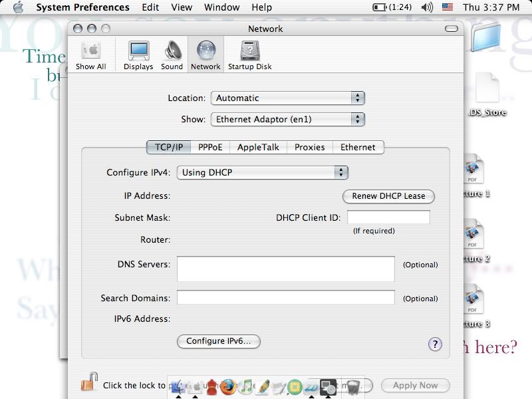Click the Search Domains field

pos(286,297)
